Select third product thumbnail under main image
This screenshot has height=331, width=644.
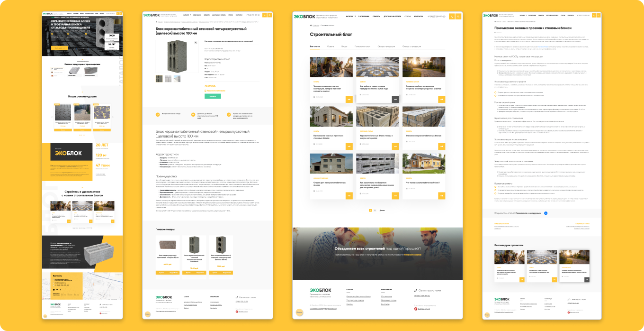click(177, 79)
